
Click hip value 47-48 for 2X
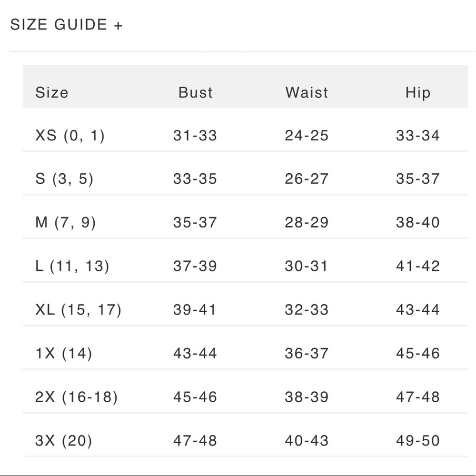tap(418, 397)
